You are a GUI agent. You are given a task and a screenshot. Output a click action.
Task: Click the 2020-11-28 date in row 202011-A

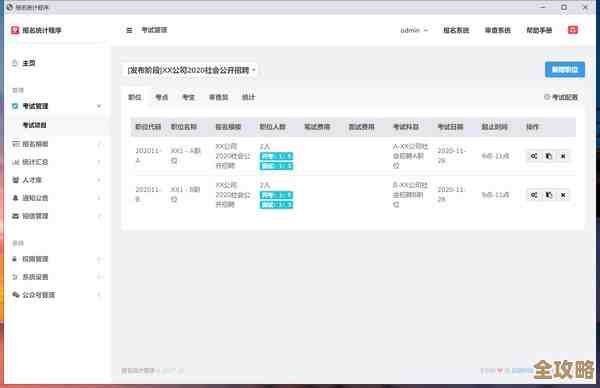(452, 156)
